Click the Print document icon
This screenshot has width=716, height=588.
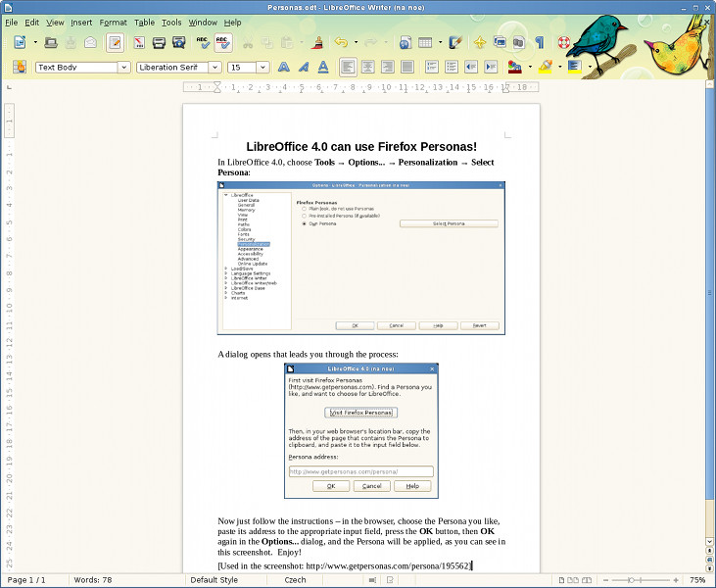pyautogui.click(x=159, y=43)
